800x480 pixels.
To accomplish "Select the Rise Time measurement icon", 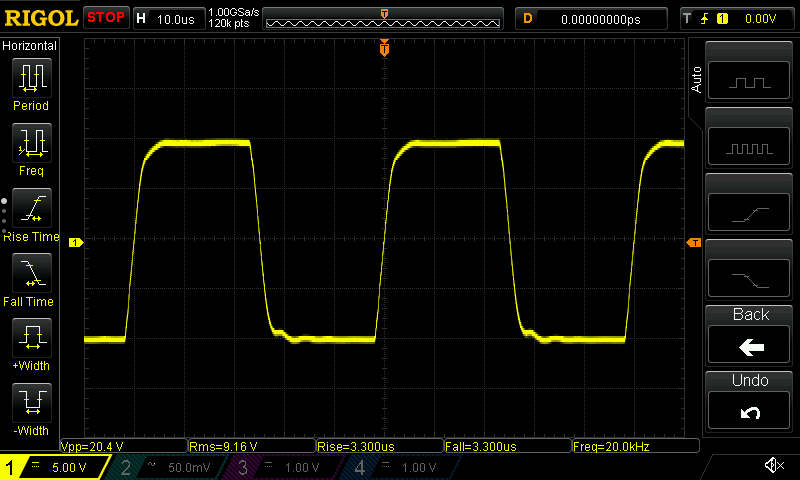I will click(x=32, y=208).
